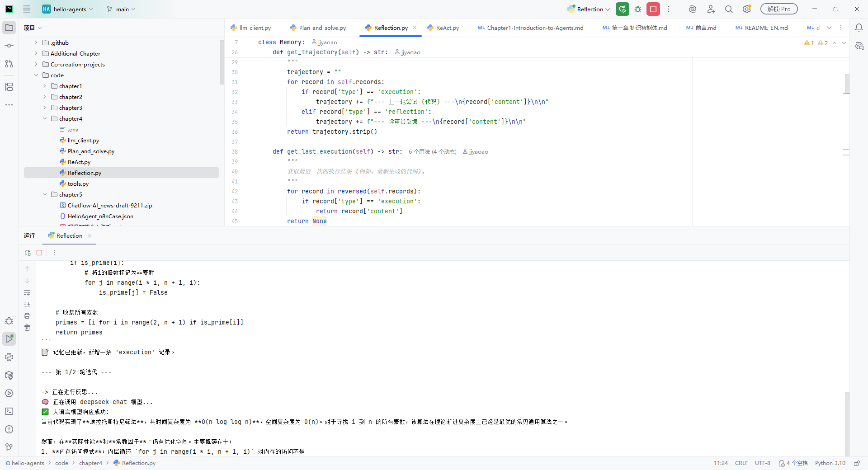The image size is (868, 470).
Task: Open the Run tool window icon
Action: pyautogui.click(x=9, y=338)
